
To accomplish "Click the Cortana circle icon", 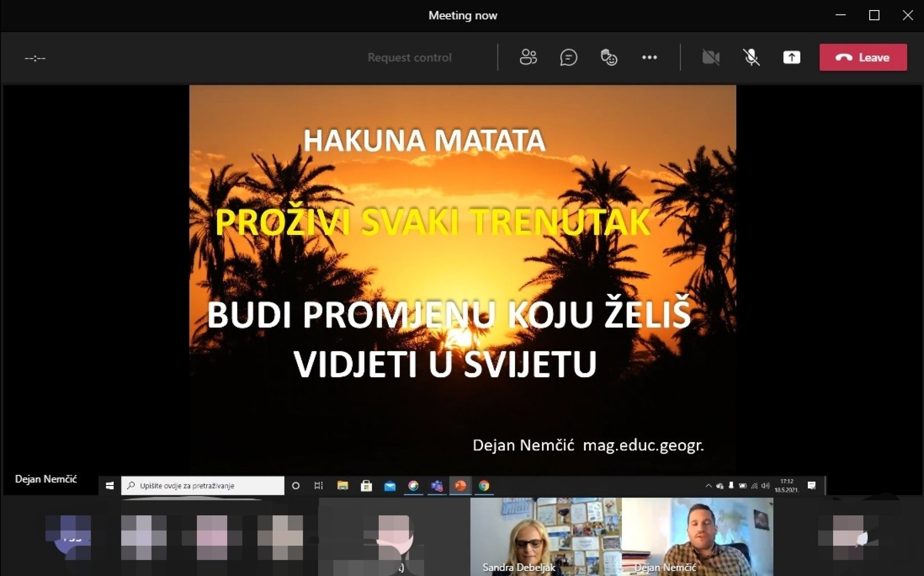I will (x=295, y=486).
